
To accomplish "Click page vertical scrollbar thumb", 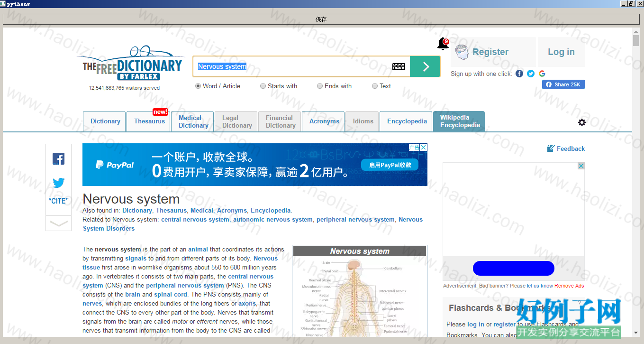I will 636,40.
